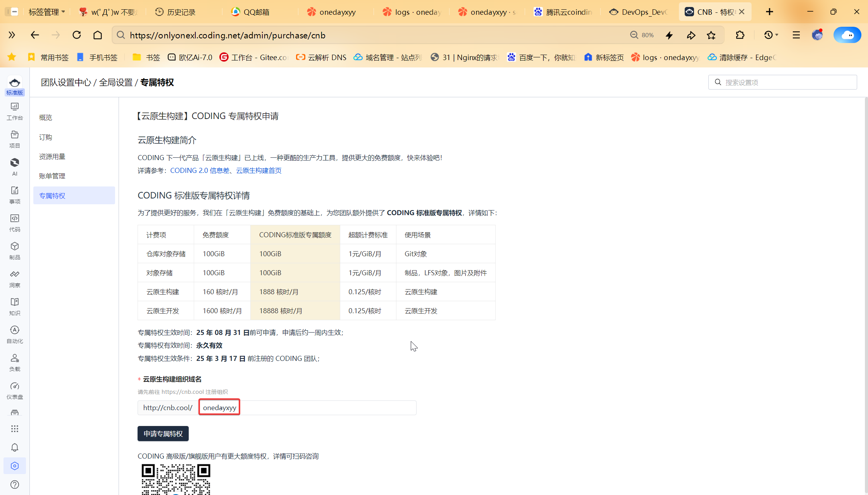
Task: Click the 仓库对象存储 row label
Action: point(166,254)
